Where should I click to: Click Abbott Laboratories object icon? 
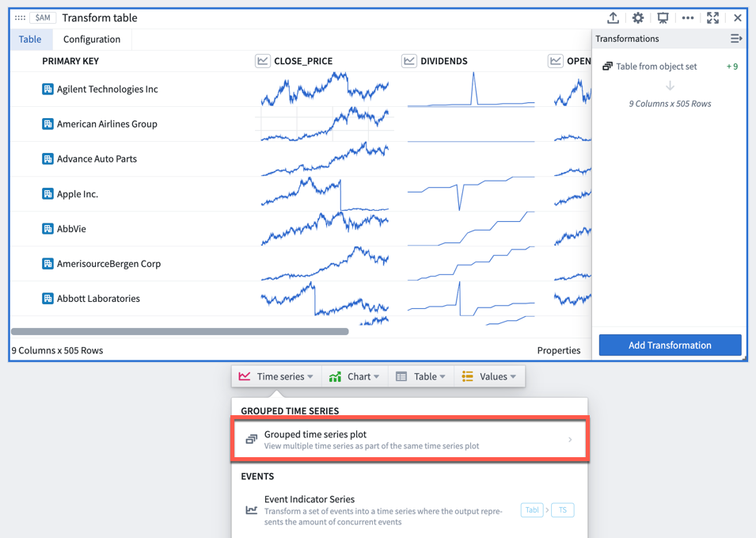point(47,298)
